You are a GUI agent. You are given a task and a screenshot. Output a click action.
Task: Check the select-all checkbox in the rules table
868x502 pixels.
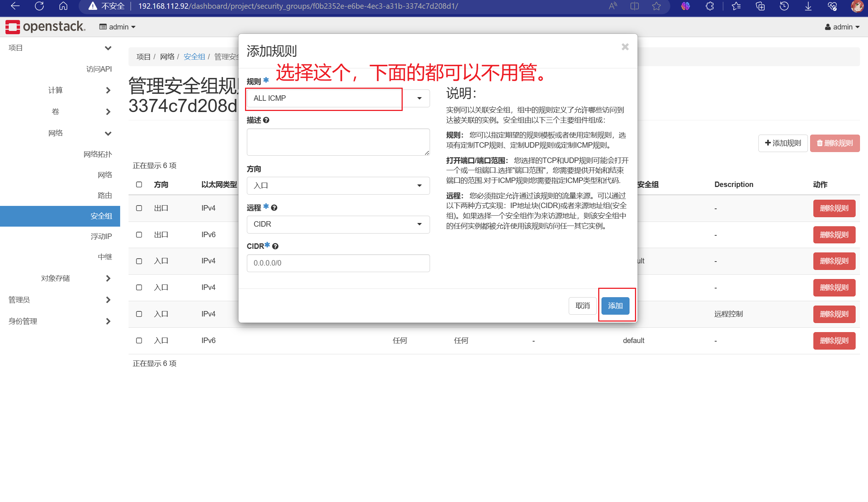click(x=139, y=184)
